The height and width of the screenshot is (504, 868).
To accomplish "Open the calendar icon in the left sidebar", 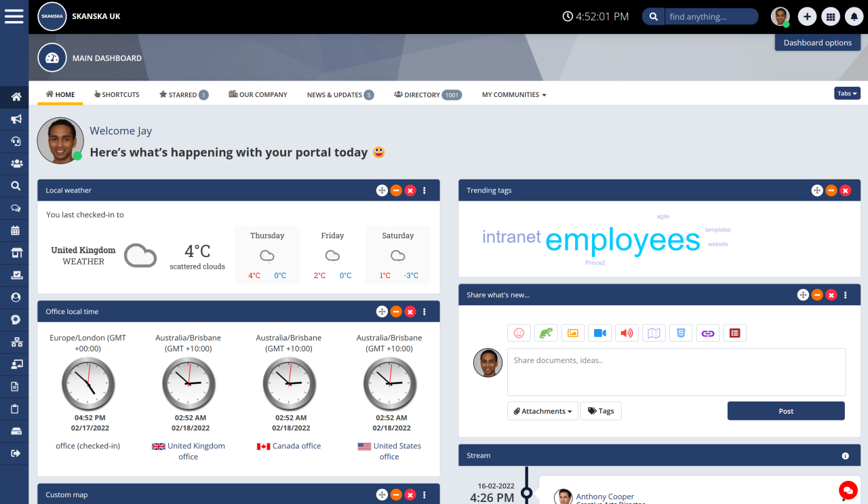I will [14, 230].
